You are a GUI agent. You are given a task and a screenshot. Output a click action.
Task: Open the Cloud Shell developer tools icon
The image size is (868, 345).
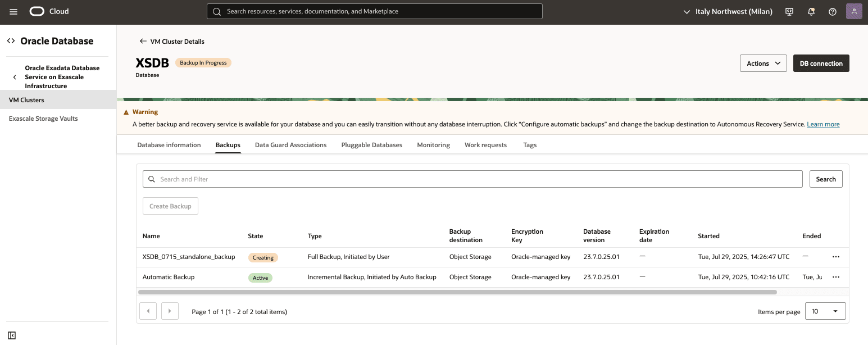(x=789, y=11)
